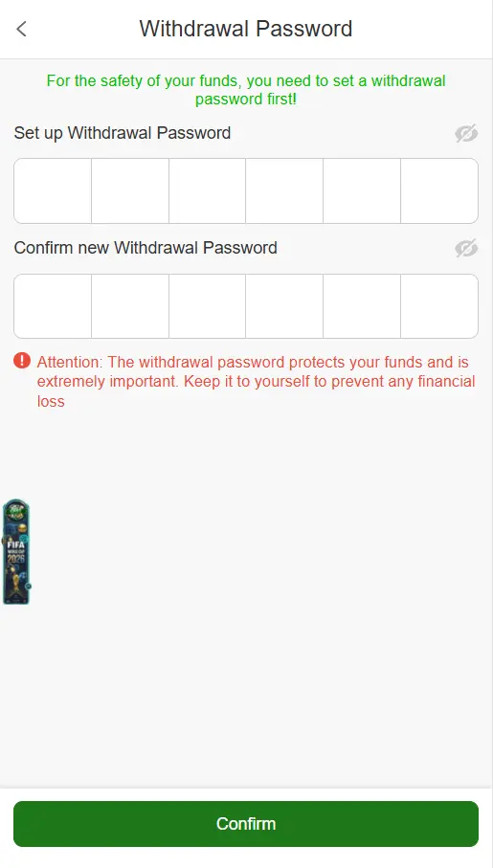Focus second digit box of Confirm new password
The image size is (493, 868).
130,306
